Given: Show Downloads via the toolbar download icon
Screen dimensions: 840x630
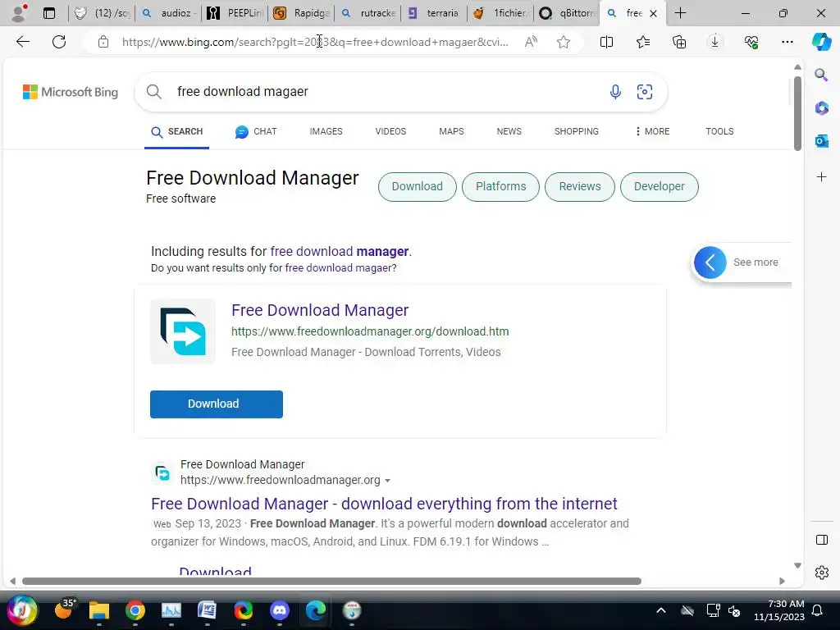Looking at the screenshot, I should click(714, 42).
